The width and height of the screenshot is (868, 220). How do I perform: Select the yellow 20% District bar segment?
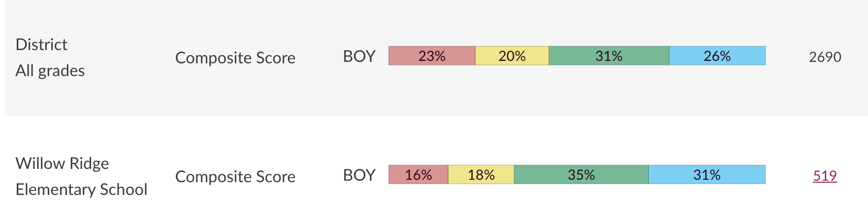click(512, 56)
